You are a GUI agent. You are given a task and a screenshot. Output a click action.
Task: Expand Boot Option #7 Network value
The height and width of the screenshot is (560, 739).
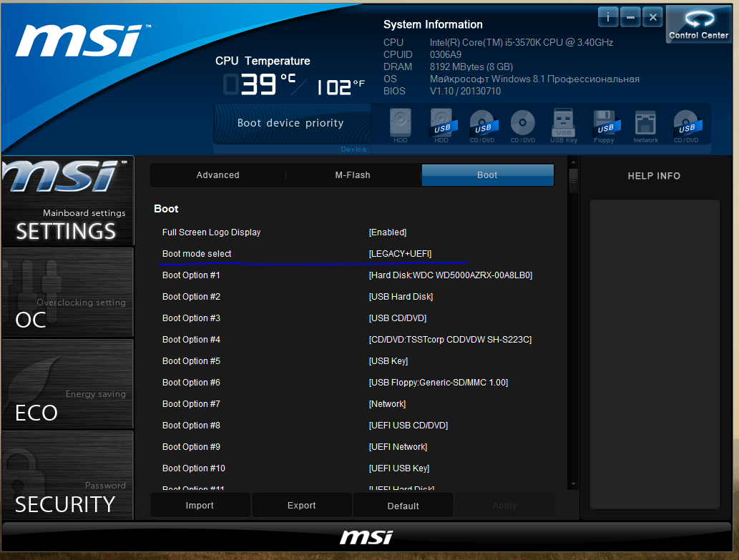pyautogui.click(x=387, y=404)
